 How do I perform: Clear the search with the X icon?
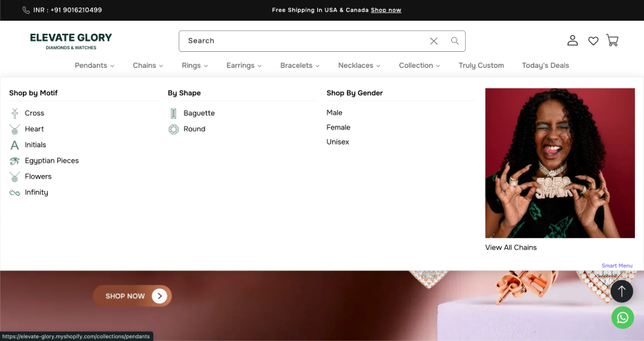[x=434, y=41]
